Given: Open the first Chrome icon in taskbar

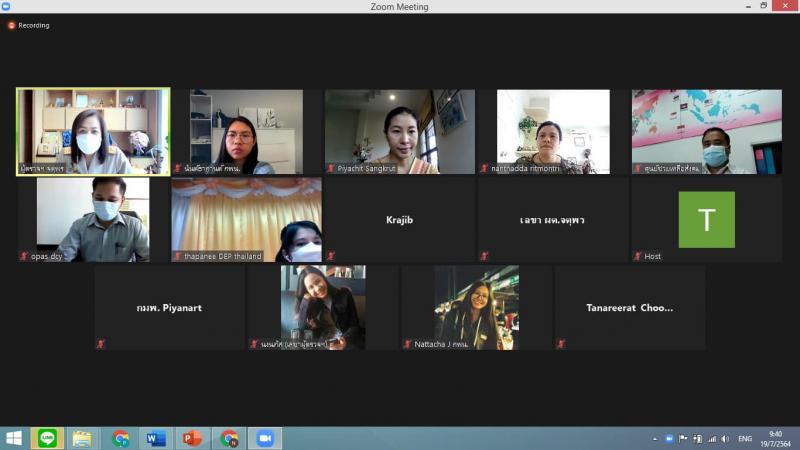Looking at the screenshot, I should point(121,438).
